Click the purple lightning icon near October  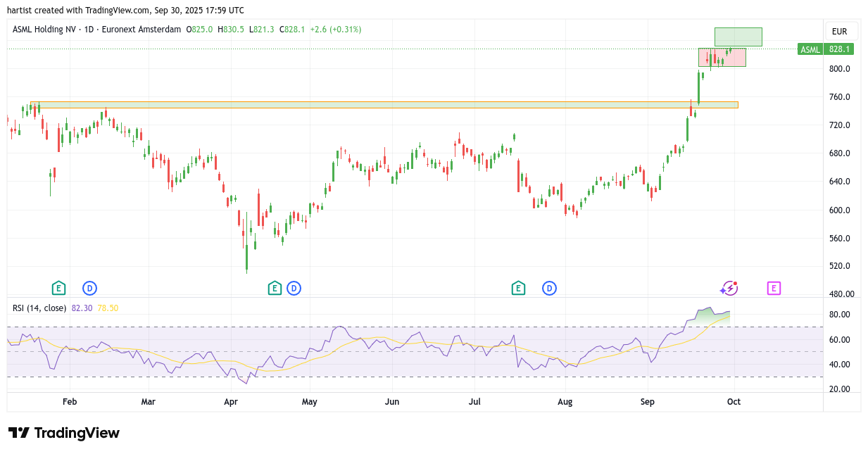click(729, 288)
